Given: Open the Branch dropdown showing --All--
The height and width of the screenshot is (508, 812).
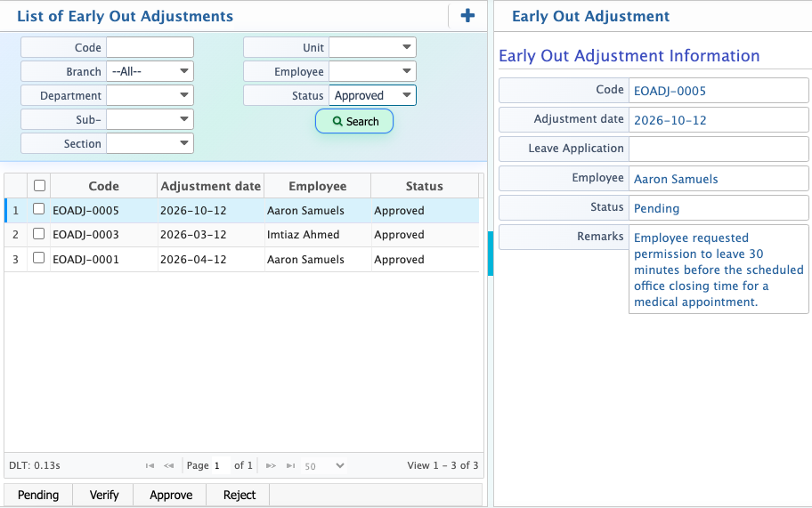Looking at the screenshot, I should (150, 71).
